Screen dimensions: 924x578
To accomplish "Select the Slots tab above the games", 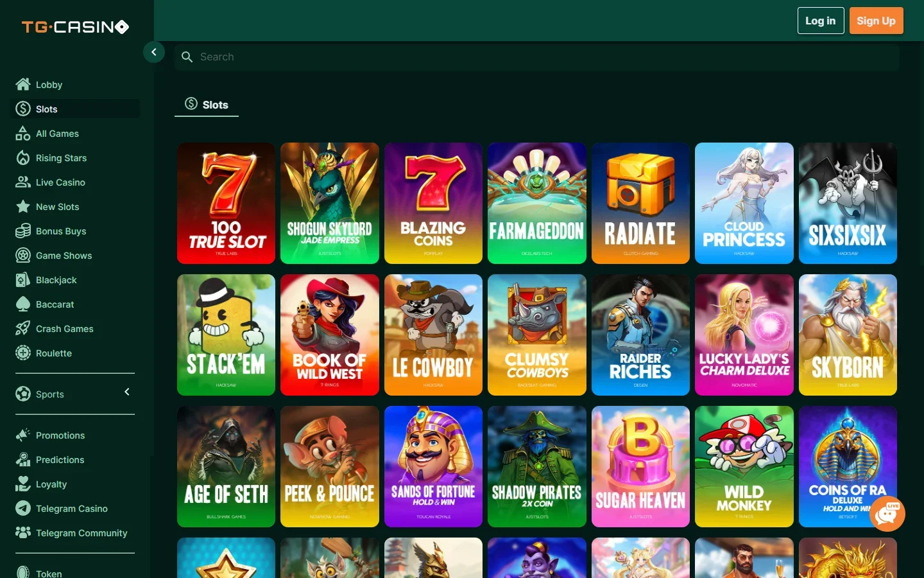I will pyautogui.click(x=207, y=104).
